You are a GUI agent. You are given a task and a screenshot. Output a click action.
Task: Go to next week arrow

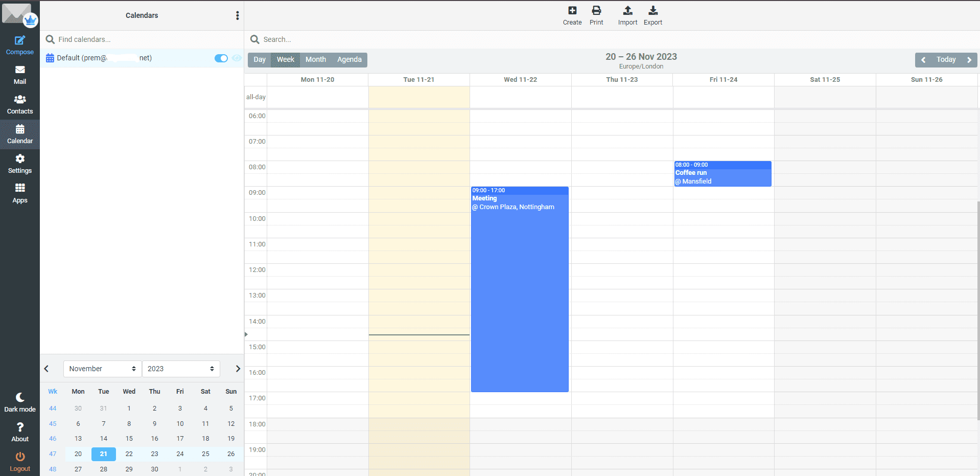pos(969,60)
